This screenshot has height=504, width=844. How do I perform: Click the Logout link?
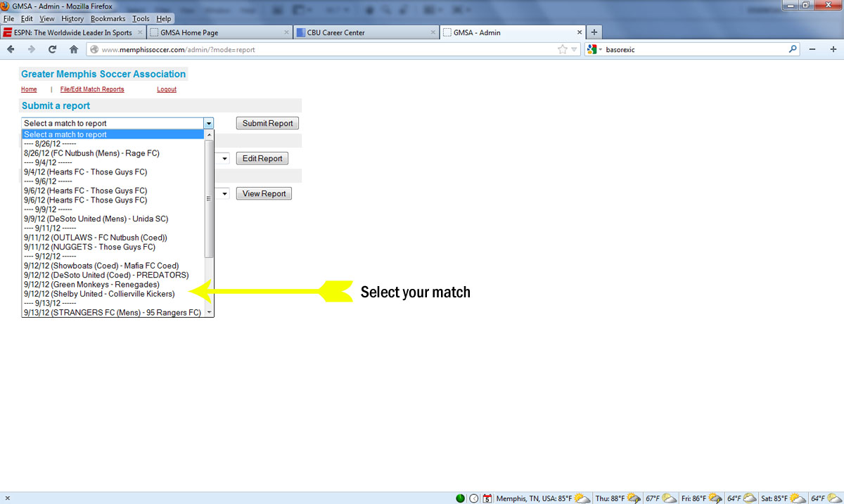click(167, 89)
